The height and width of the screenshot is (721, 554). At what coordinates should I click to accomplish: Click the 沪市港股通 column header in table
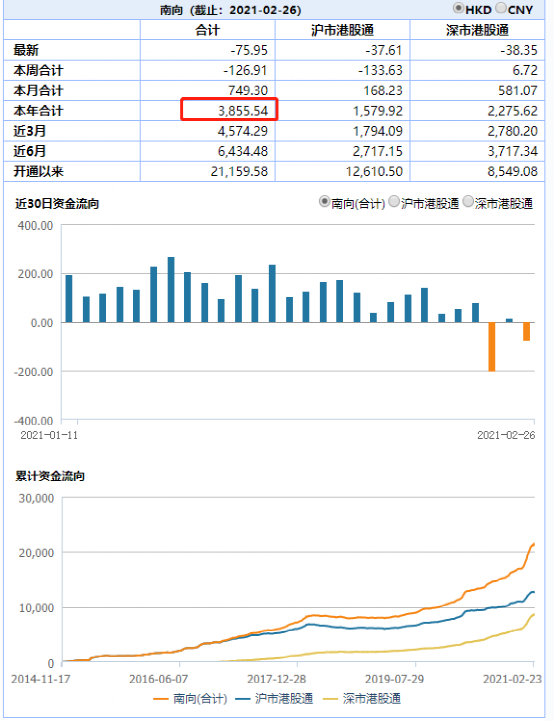click(x=342, y=30)
